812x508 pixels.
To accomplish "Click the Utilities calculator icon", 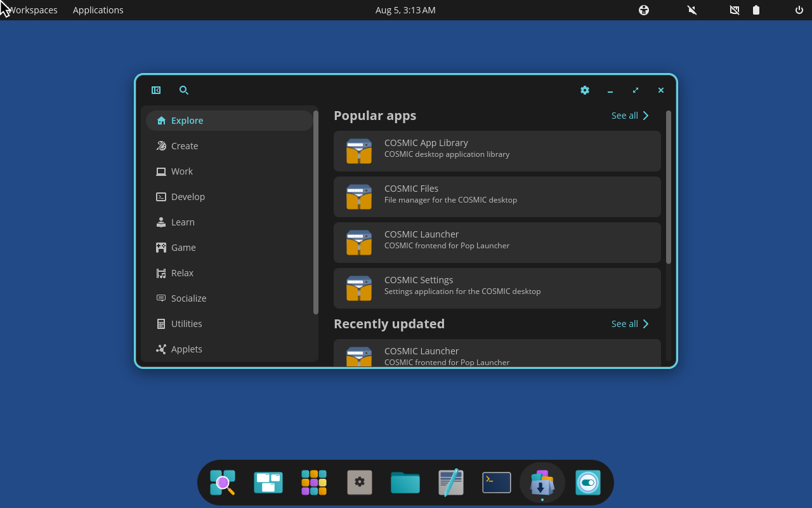I will coord(161,324).
